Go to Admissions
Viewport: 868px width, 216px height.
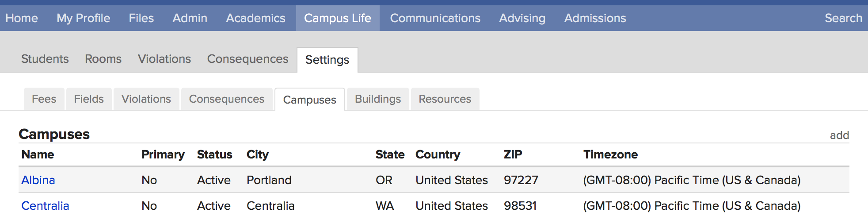pos(595,18)
